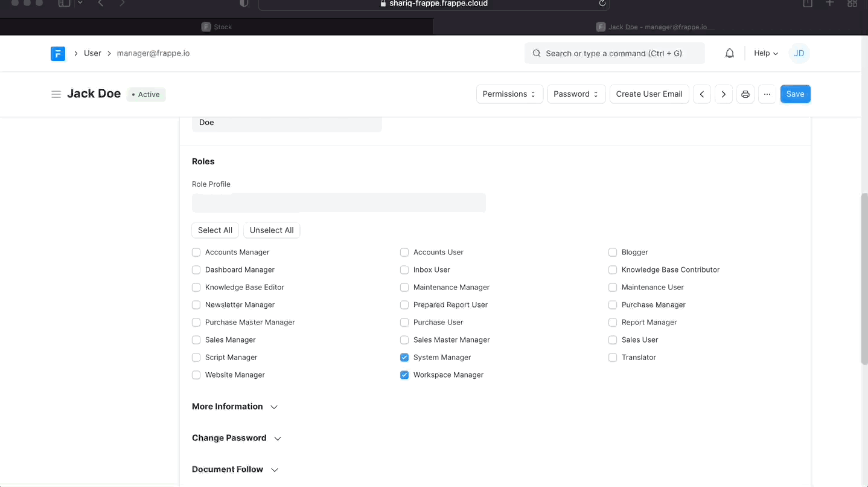Open the Permissions dropdown
Image resolution: width=868 pixels, height=487 pixels.
coord(509,94)
